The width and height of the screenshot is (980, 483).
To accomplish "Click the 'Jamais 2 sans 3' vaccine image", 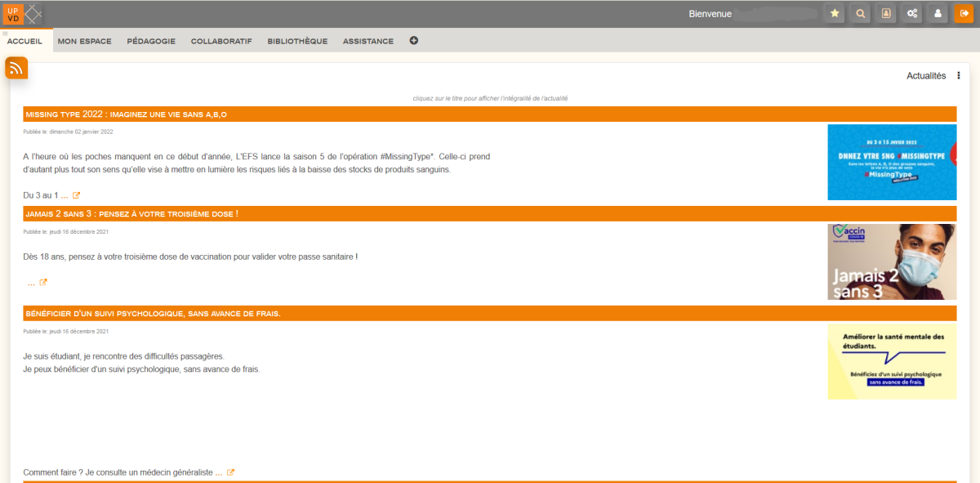I will point(892,262).
